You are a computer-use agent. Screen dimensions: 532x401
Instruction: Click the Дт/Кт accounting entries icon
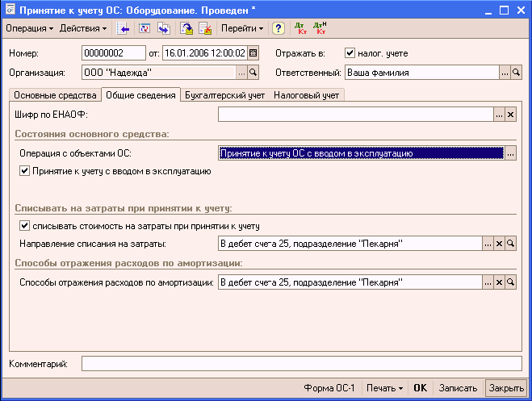click(300, 28)
